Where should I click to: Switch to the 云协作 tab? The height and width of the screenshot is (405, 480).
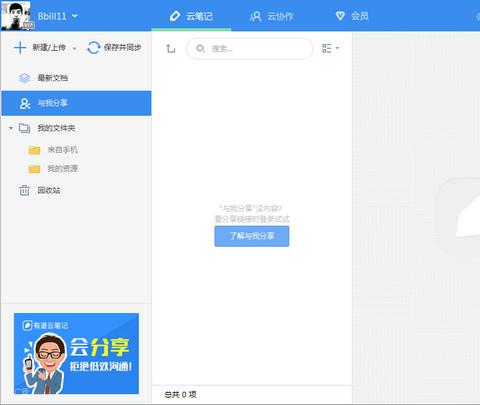click(272, 16)
